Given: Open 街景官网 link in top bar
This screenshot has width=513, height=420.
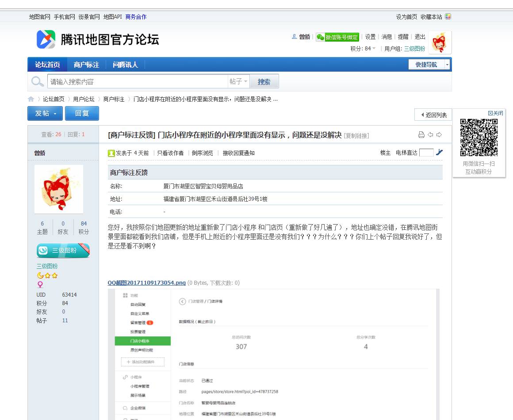Looking at the screenshot, I should 89,17.
